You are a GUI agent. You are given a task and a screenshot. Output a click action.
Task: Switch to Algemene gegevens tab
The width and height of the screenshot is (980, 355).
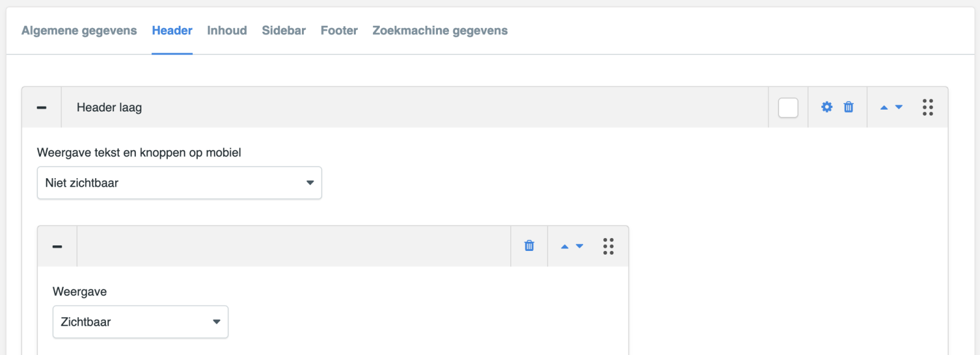coord(79,31)
